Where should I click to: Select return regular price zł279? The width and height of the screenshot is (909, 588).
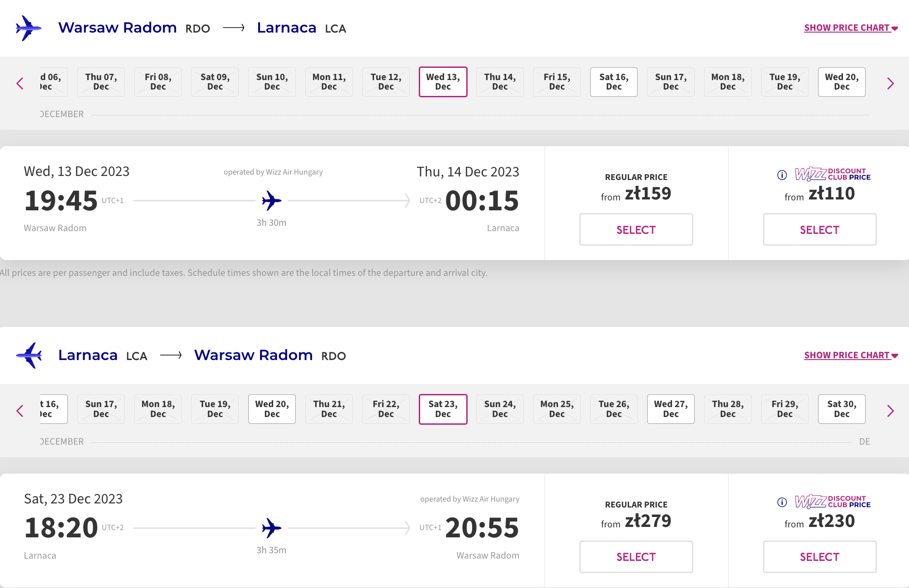click(x=636, y=557)
